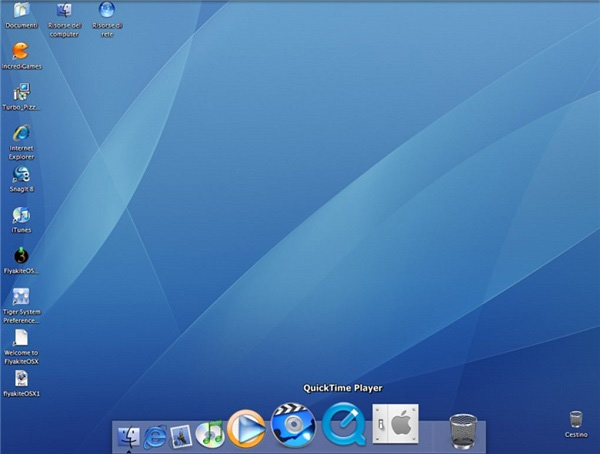Open the FlyakiteOS desktop shortcut
Screen dimensions: 600x454
pos(21,256)
